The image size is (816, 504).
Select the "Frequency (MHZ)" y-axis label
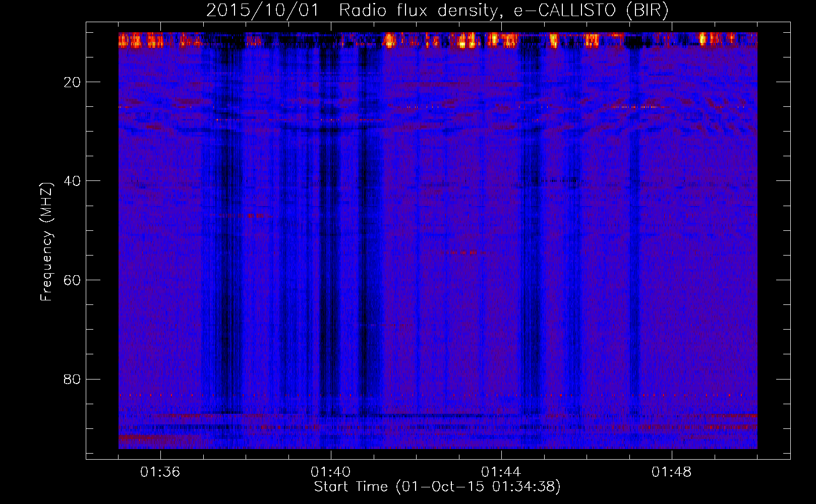(x=46, y=242)
